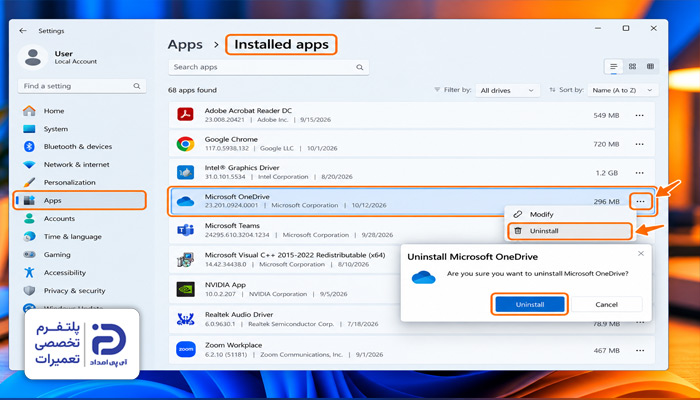700x400 pixels.
Task: Click the magnifier in Find a setting box
Action: 137,86
